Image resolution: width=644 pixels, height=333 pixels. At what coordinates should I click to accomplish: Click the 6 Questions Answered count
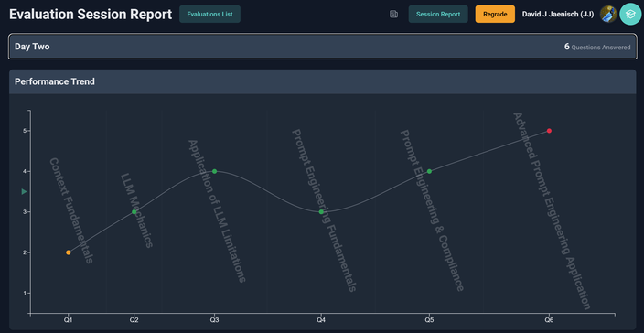tap(597, 47)
